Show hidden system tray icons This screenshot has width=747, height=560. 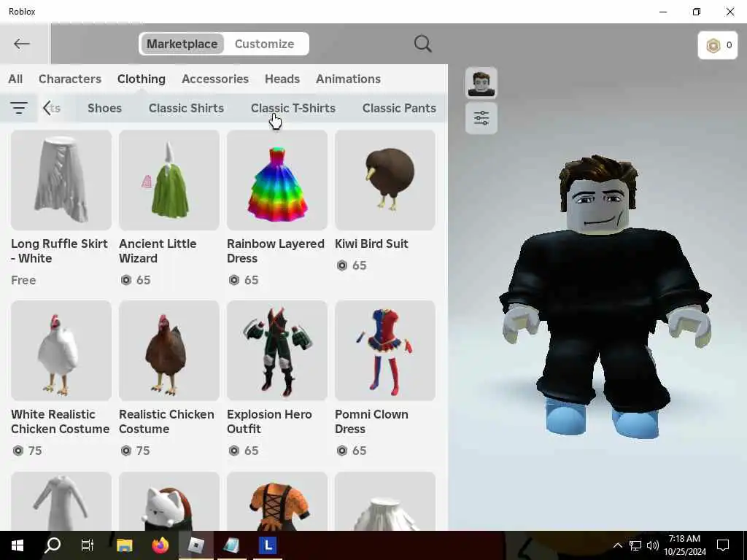click(x=617, y=545)
